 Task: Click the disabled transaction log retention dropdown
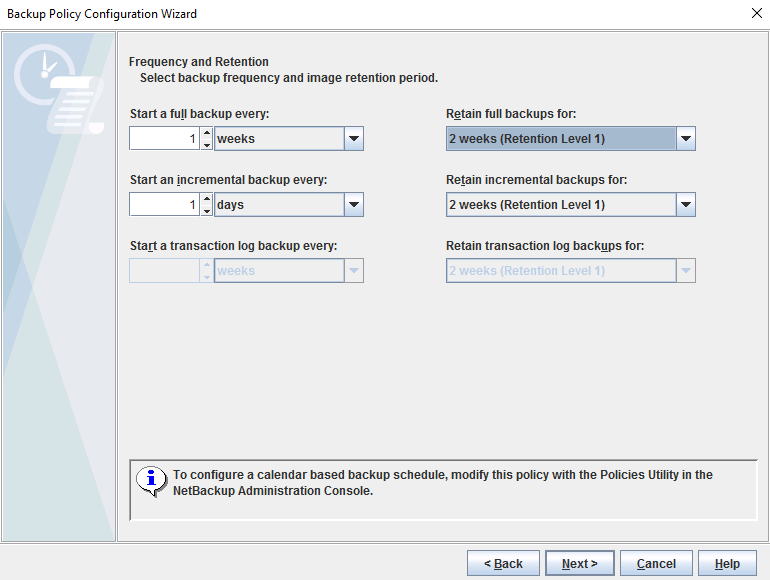(x=570, y=271)
